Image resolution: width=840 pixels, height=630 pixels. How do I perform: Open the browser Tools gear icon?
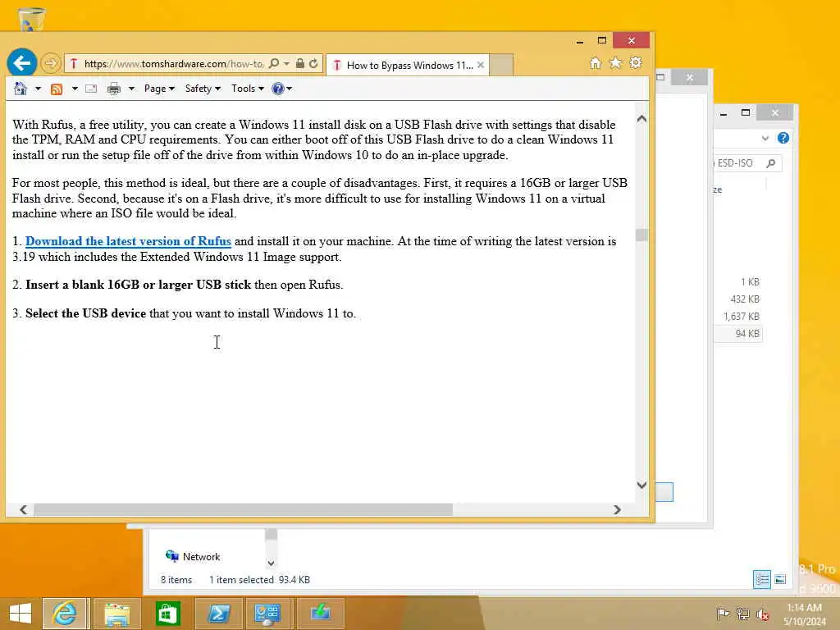tap(636, 63)
